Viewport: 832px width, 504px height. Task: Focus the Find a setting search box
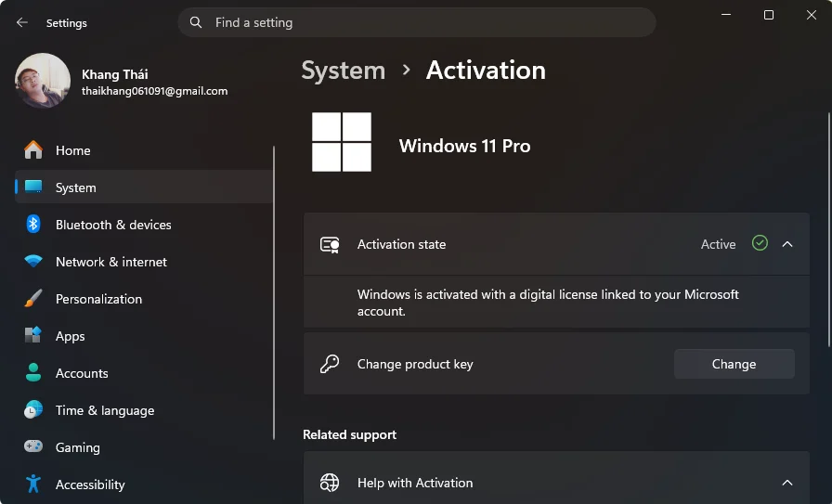pyautogui.click(x=417, y=22)
